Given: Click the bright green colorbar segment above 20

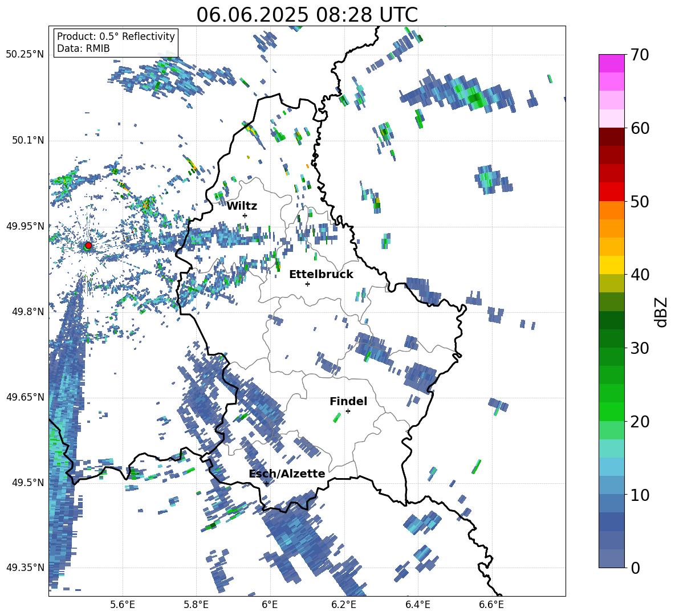Looking at the screenshot, I should [x=611, y=411].
